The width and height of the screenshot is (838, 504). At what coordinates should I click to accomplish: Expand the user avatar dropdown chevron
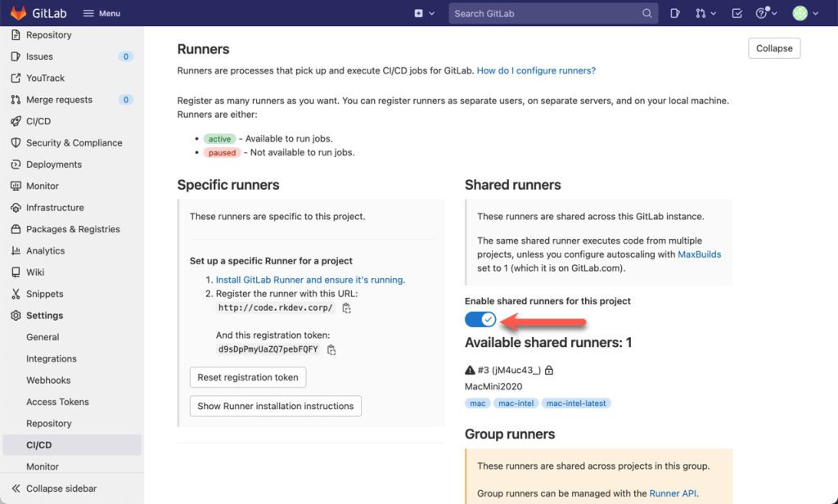tap(815, 13)
